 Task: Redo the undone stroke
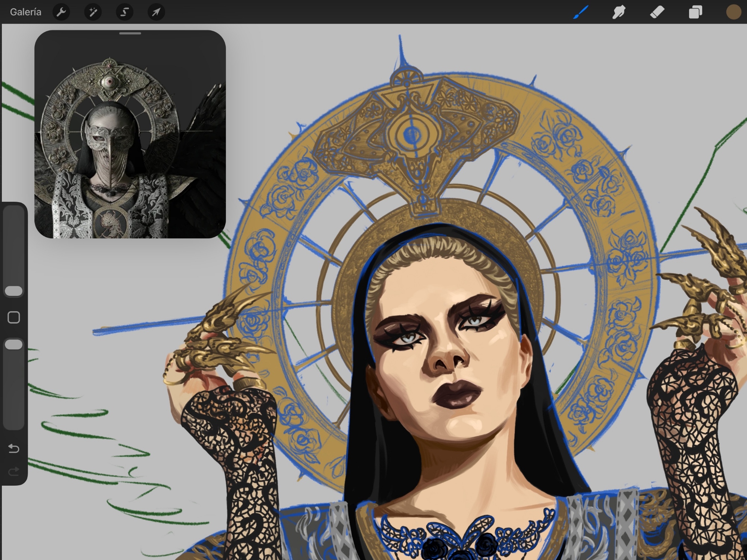coord(14,471)
